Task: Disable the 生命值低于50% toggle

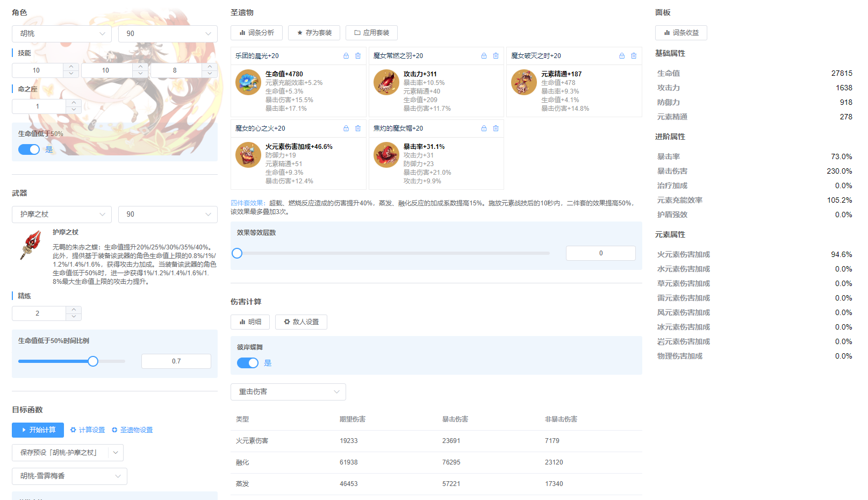Action: [x=29, y=149]
